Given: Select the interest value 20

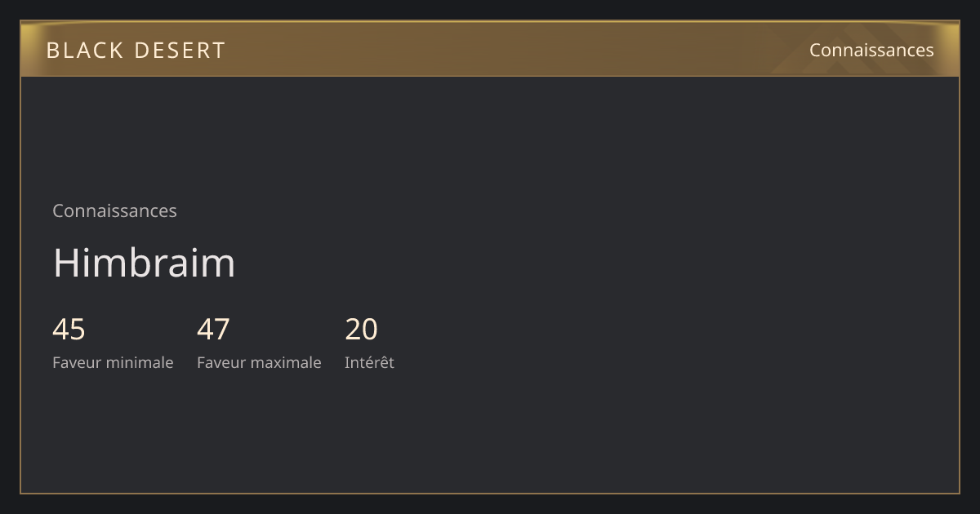Looking at the screenshot, I should tap(361, 330).
